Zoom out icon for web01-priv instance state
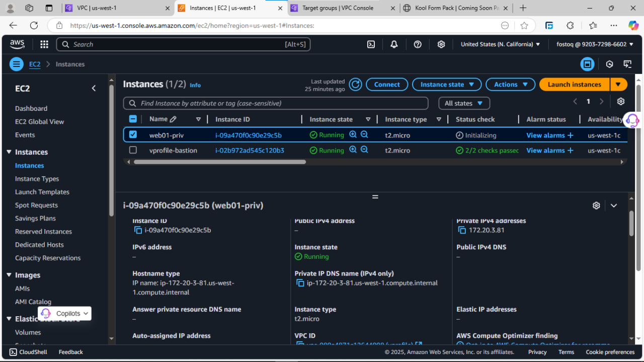The image size is (644, 362). pos(364,135)
